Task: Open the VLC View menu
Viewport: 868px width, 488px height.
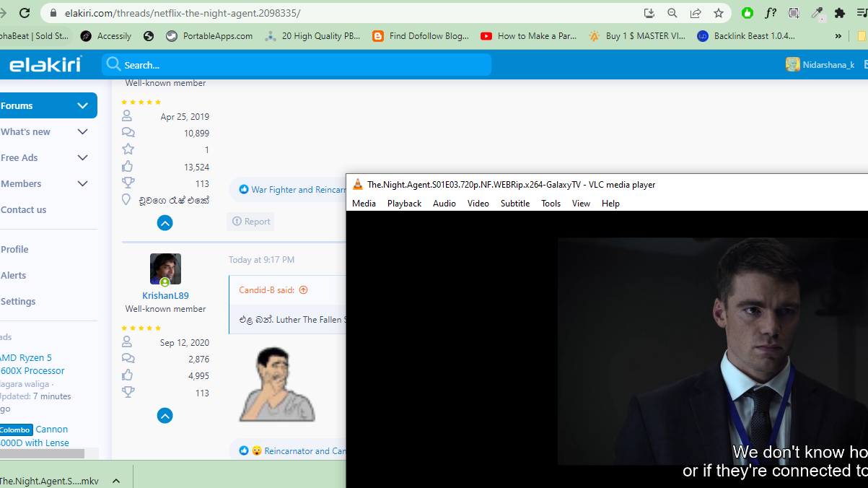Action: pos(581,204)
